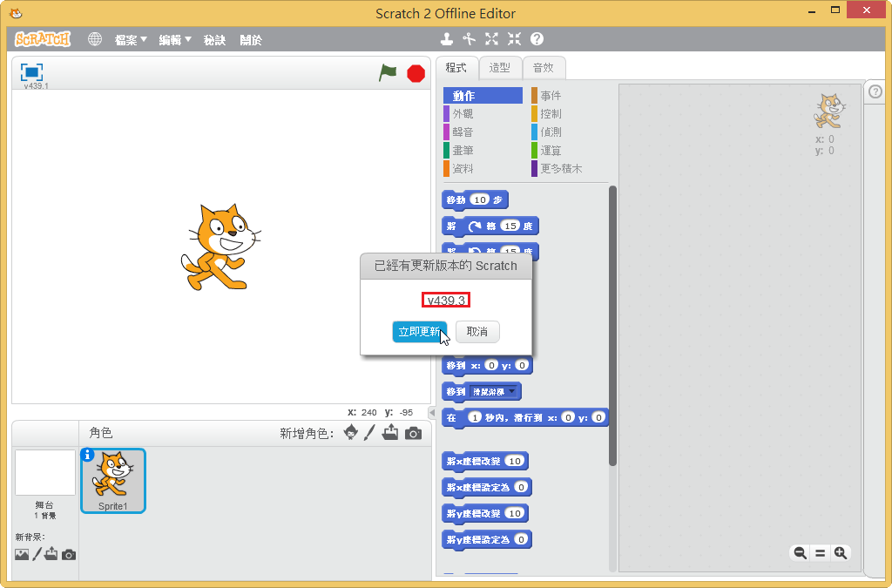Select the 動作 motion category
Viewport: 892px width, 588px height.
coord(483,96)
